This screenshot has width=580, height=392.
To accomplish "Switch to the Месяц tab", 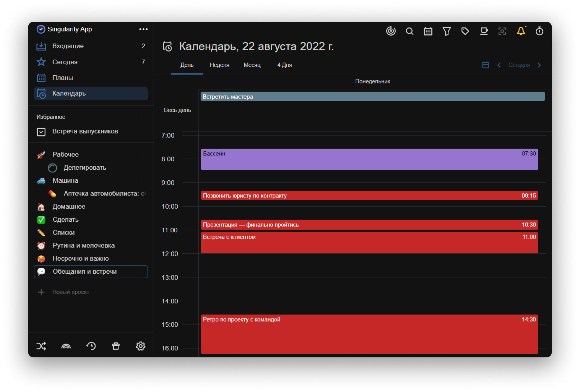I will (252, 65).
